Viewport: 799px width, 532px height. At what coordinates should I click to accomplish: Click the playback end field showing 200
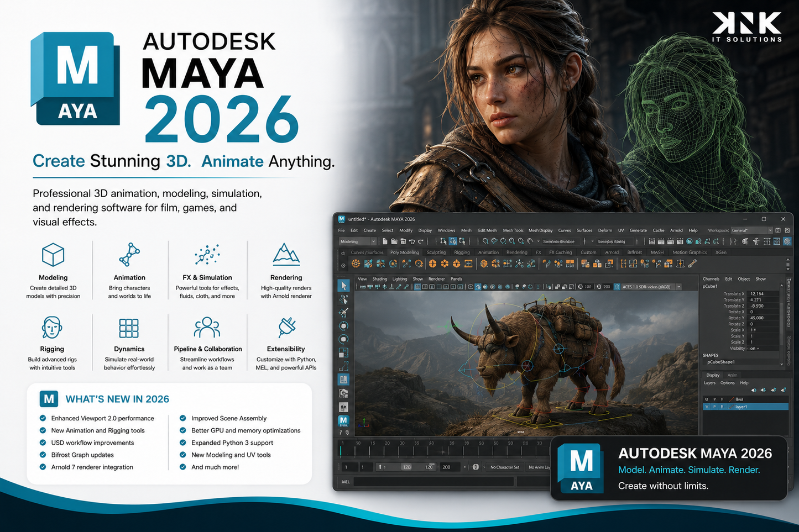click(450, 467)
